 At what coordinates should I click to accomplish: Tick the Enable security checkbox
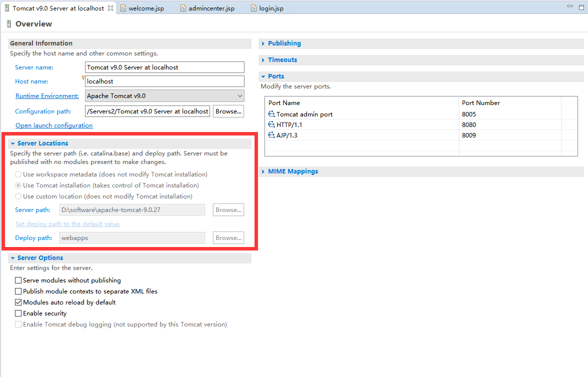(18, 313)
